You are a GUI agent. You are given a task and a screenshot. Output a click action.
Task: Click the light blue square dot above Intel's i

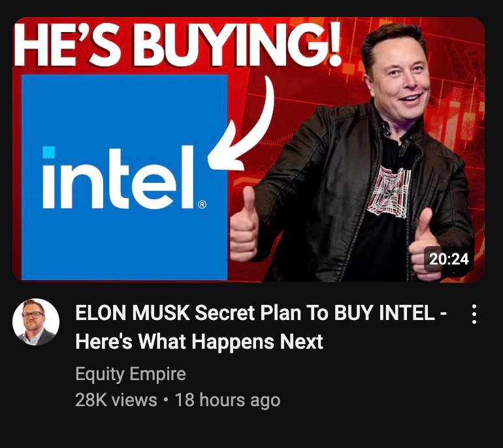[48, 152]
